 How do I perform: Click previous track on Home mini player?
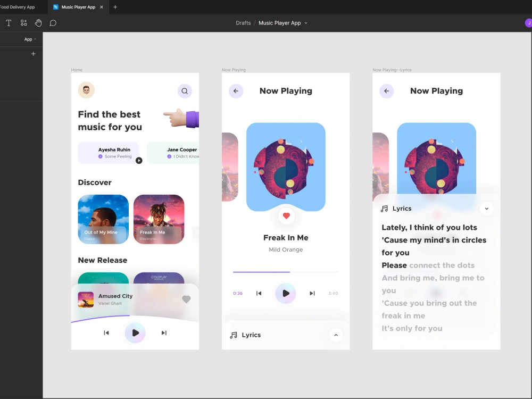pos(106,333)
